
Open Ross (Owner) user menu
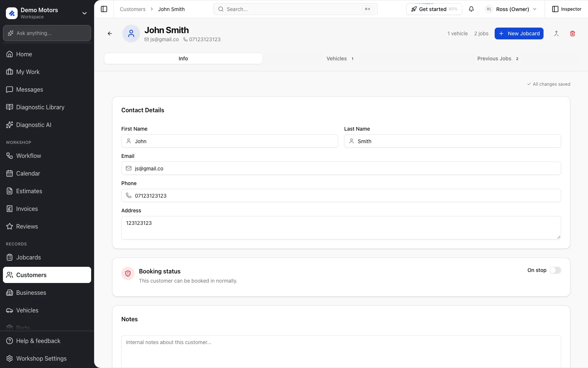[x=511, y=9]
